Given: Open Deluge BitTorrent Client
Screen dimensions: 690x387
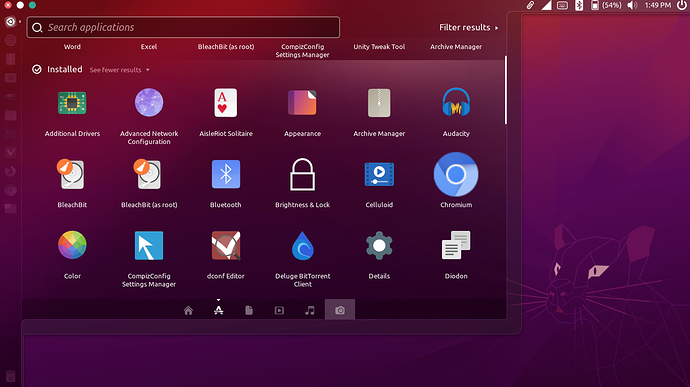Looking at the screenshot, I should click(302, 246).
